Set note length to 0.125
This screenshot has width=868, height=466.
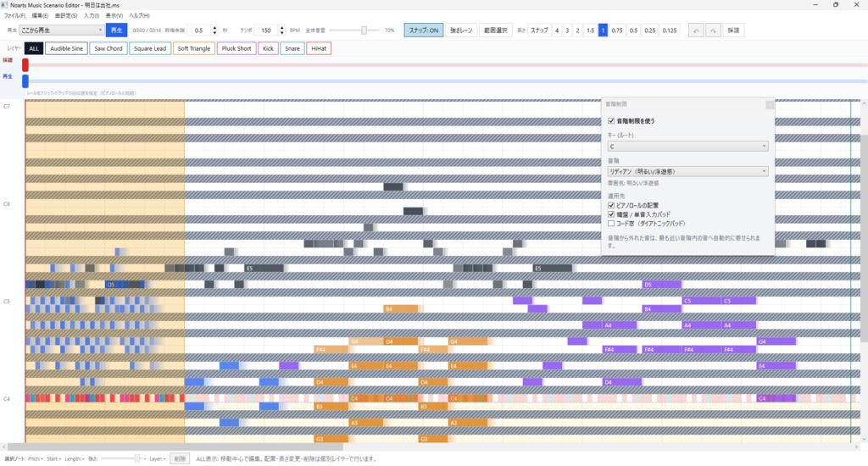670,31
